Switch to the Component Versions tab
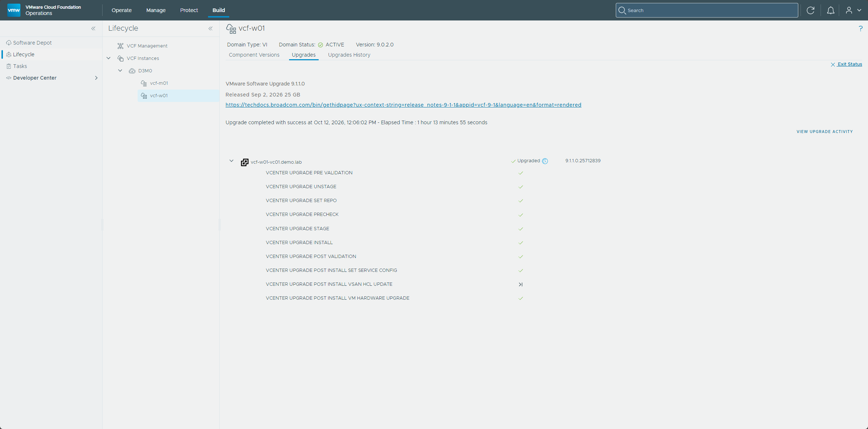 (254, 55)
